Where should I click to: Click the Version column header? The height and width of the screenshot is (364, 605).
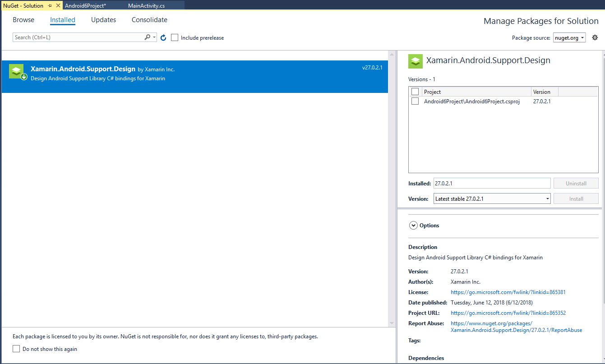(545, 92)
